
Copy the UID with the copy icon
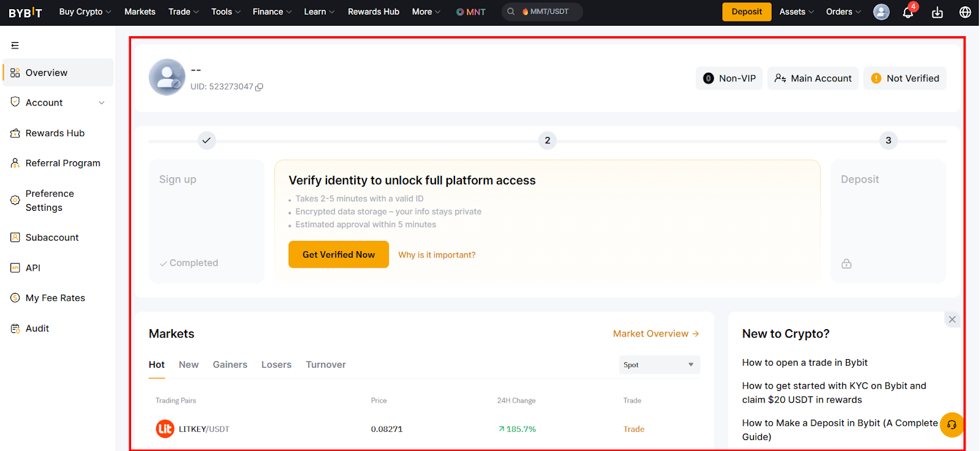pyautogui.click(x=260, y=87)
